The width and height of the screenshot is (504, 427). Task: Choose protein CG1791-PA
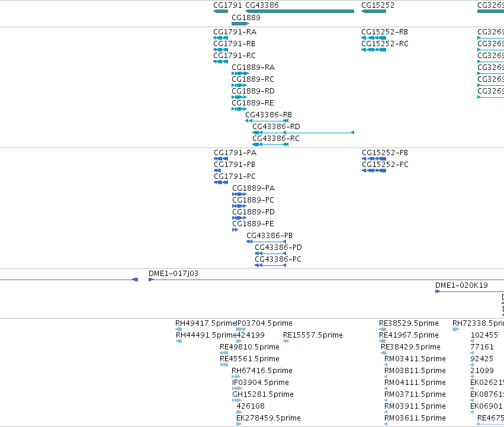[235, 153]
